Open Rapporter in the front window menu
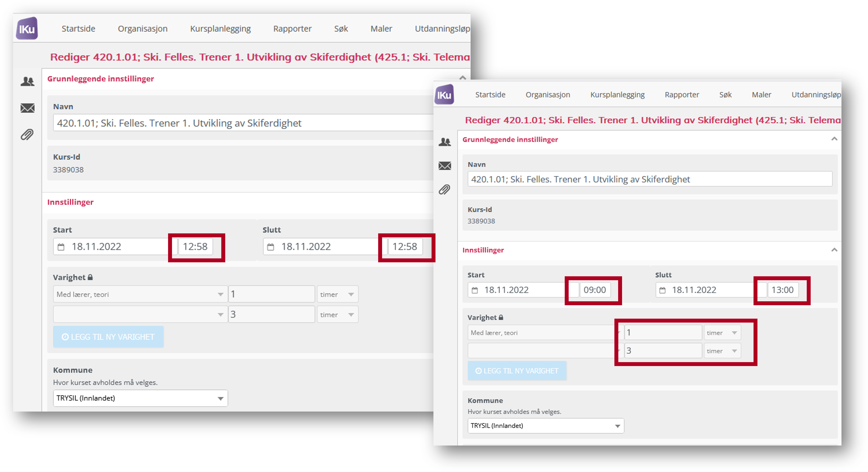Viewport: 868px width, 472px height. coord(682,95)
